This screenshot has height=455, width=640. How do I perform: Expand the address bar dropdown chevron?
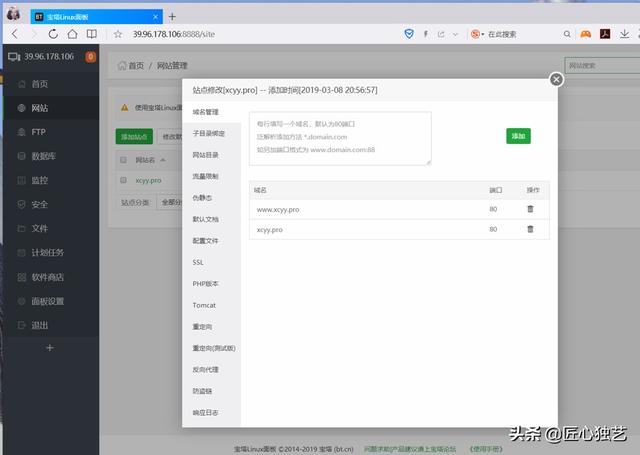pos(455,35)
